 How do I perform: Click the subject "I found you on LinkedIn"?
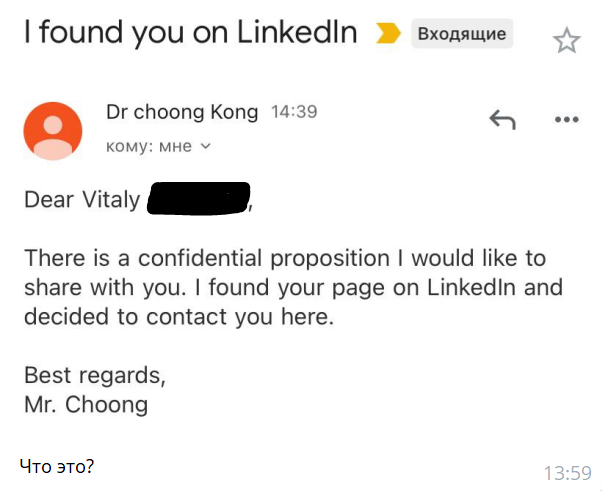tap(190, 33)
